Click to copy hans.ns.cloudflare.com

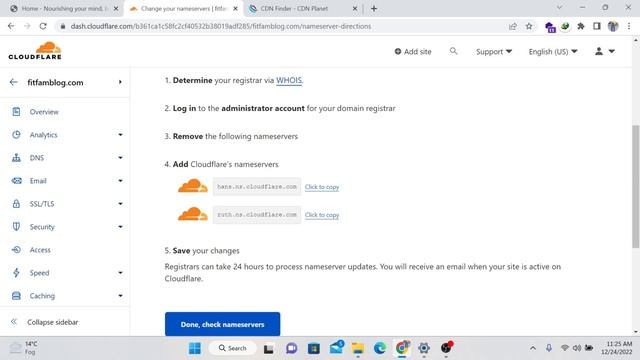[322, 187]
